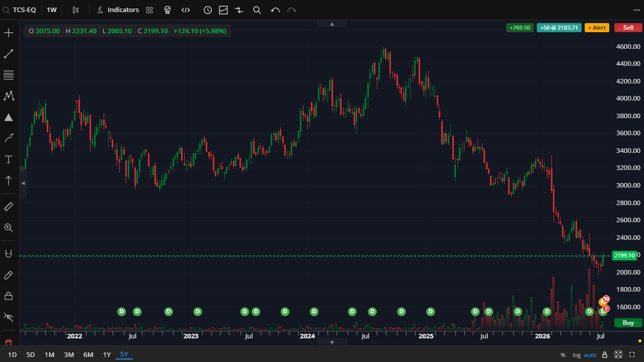Open candlestick chart type dropdown

coord(75,10)
